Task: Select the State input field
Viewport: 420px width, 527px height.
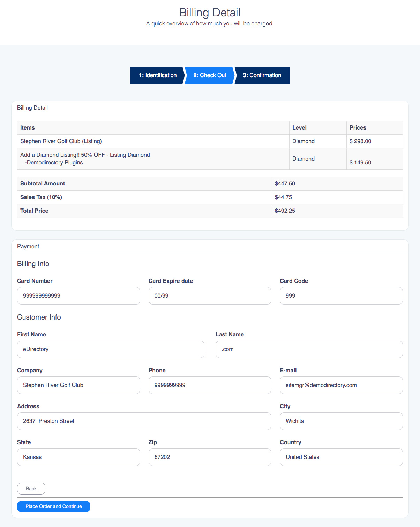Action: point(78,457)
